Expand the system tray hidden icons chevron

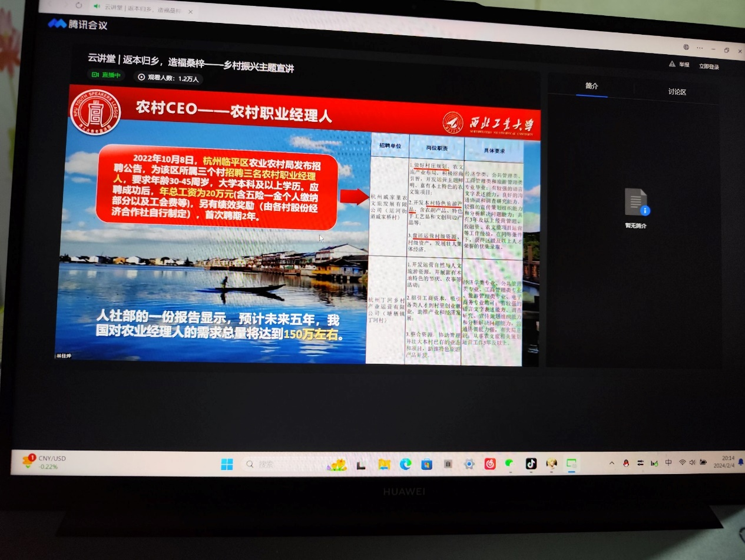pos(612,463)
